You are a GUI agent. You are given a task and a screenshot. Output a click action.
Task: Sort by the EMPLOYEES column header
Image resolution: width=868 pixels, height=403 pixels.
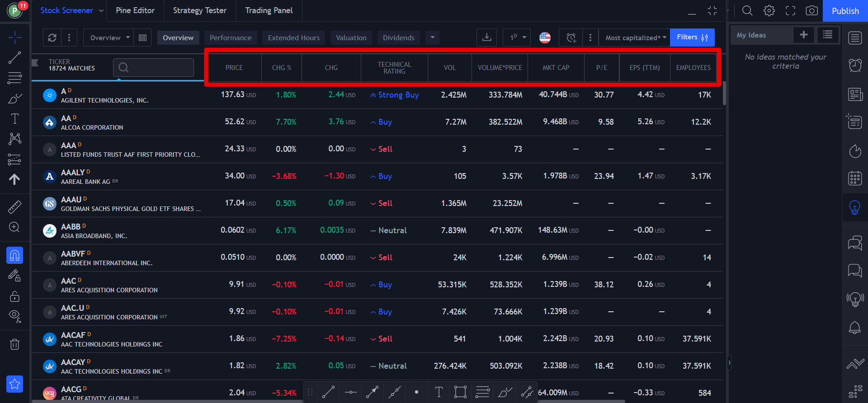[693, 68]
